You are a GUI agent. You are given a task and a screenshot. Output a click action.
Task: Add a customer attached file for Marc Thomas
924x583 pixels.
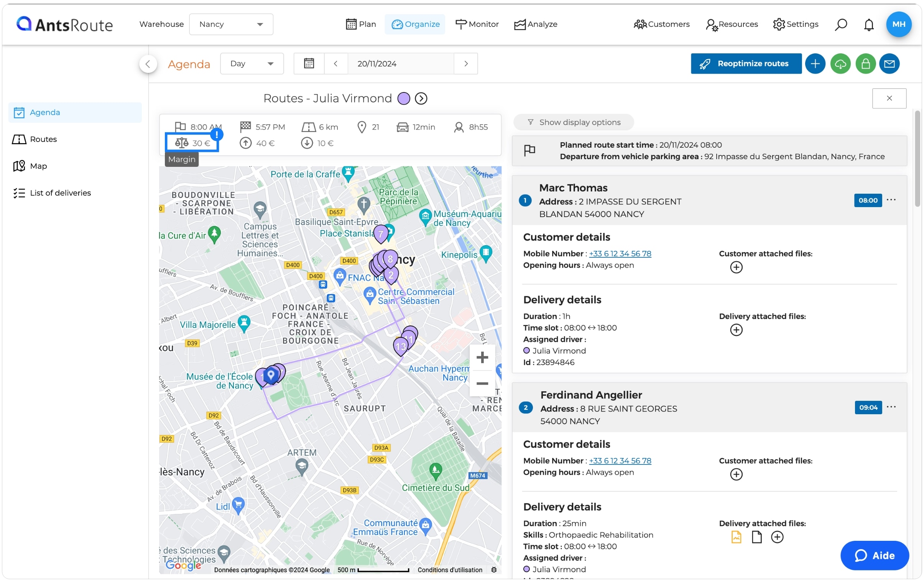(736, 267)
